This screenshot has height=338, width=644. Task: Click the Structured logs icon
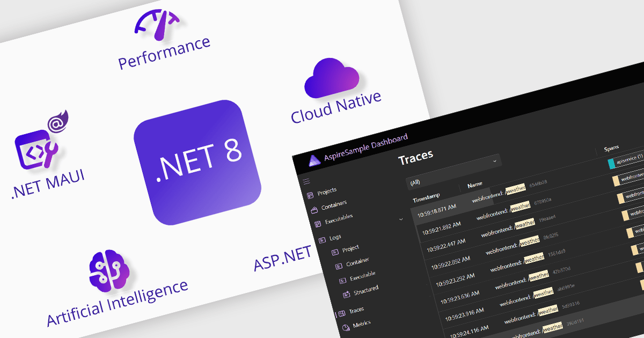(x=346, y=294)
